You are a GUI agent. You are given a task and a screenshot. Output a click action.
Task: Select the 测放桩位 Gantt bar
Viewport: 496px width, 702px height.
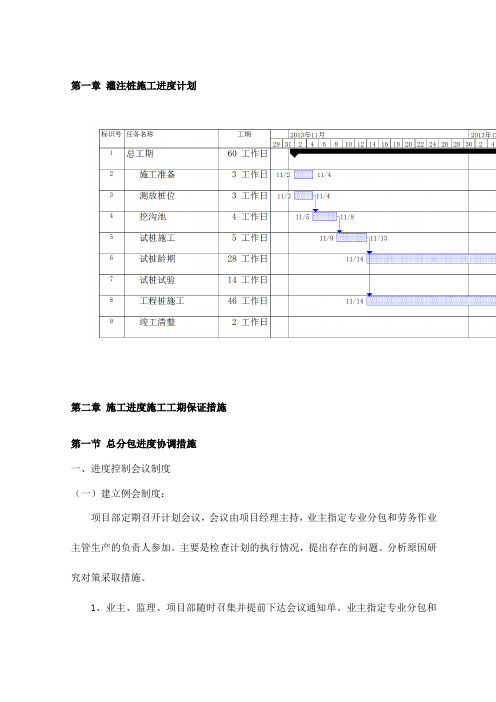pyautogui.click(x=304, y=196)
